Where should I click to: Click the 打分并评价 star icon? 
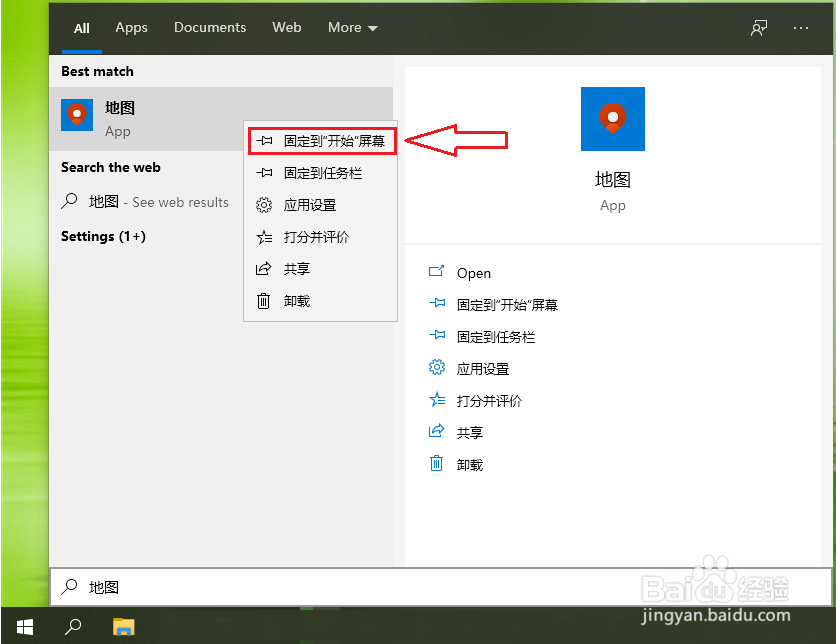[x=437, y=400]
